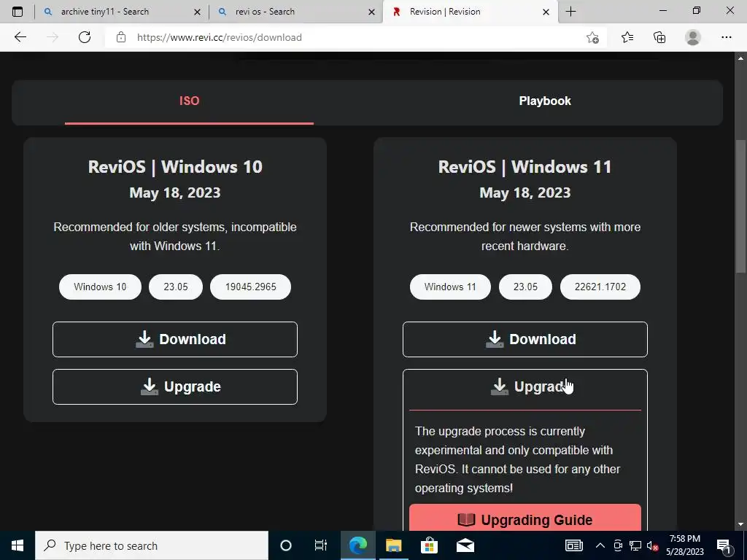Click the taskbar search box
Image resolution: width=747 pixels, height=560 pixels.
(x=152, y=545)
